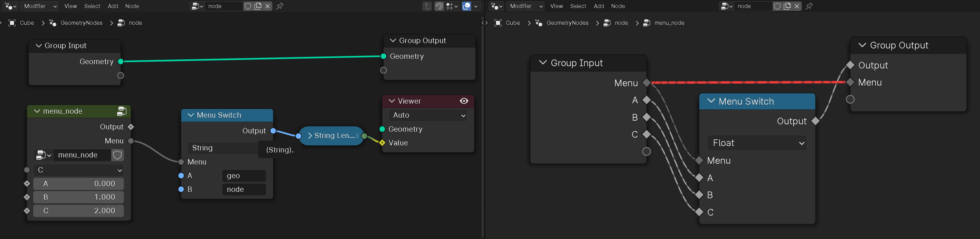Open the group icon on menu_node header
Image resolution: width=980 pixels, height=239 pixels.
[x=122, y=111]
